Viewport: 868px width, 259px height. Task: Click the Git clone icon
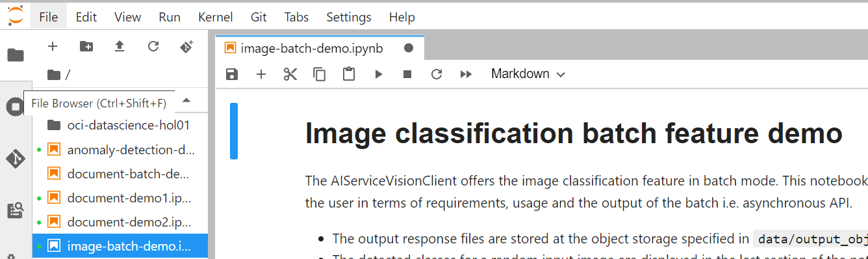[x=186, y=46]
